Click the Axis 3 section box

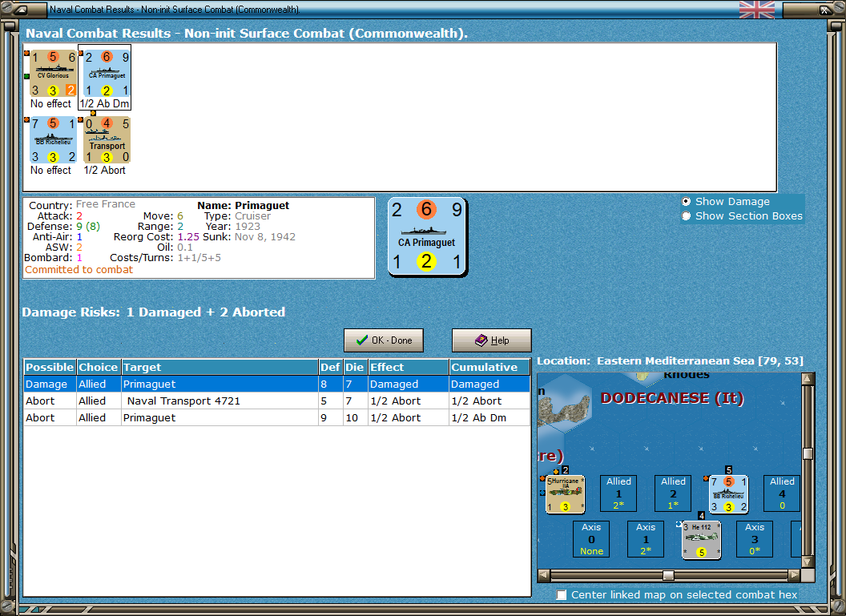[x=755, y=539]
